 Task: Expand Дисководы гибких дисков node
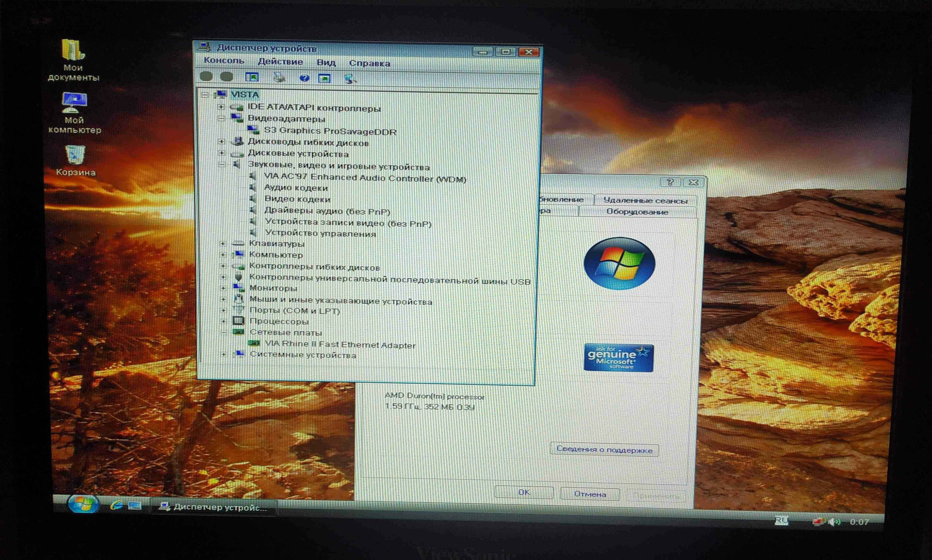tap(222, 142)
